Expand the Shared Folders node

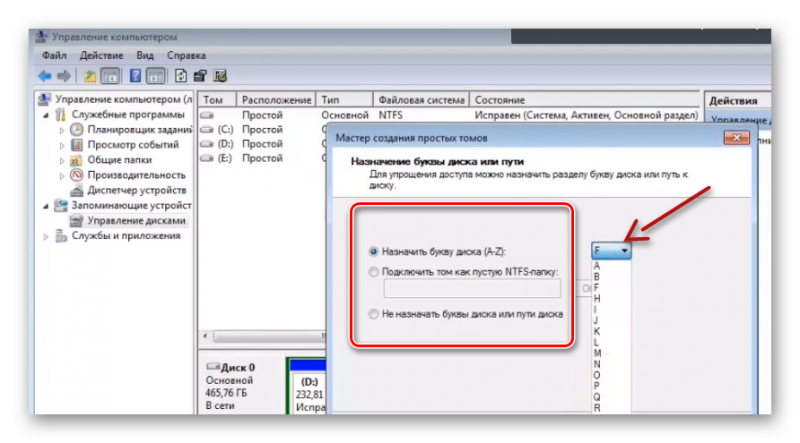click(61, 161)
